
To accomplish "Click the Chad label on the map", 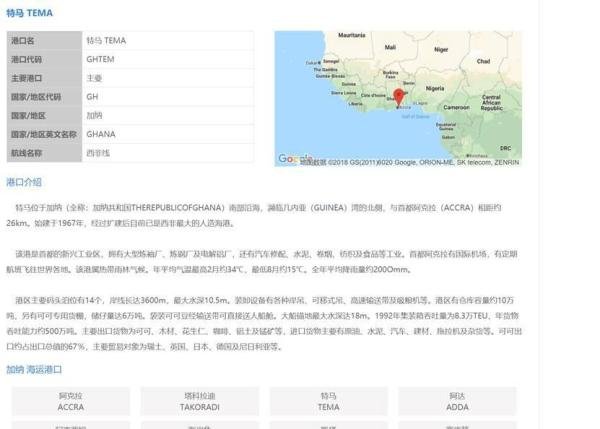I will pos(484,61).
